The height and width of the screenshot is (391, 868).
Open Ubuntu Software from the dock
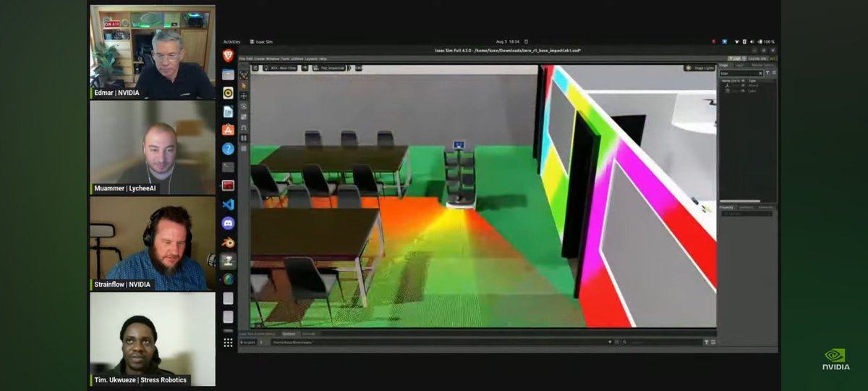[228, 130]
